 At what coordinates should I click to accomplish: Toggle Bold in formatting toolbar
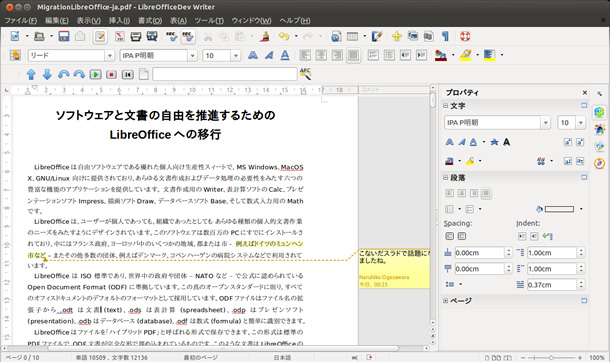click(253, 55)
